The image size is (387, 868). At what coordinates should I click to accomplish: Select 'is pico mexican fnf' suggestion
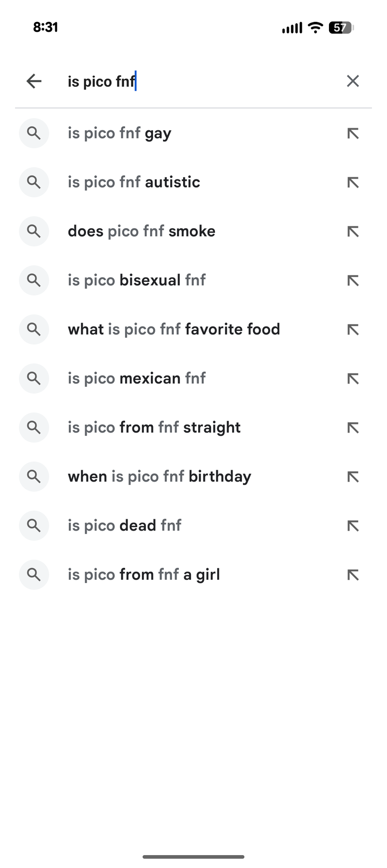(x=137, y=378)
